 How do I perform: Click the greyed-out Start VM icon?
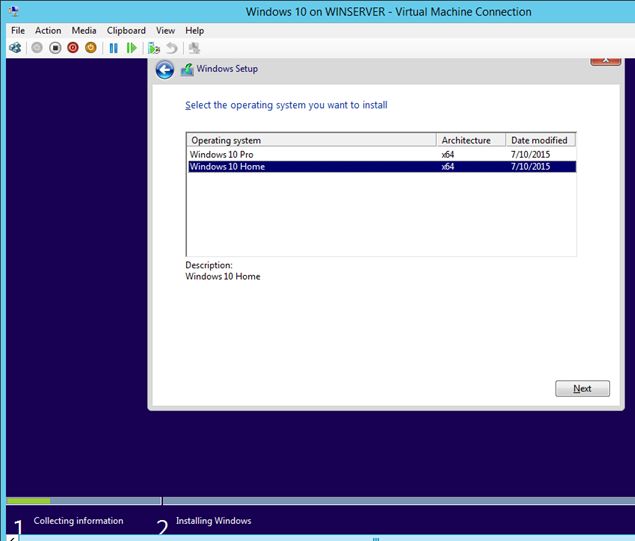pos(37,48)
